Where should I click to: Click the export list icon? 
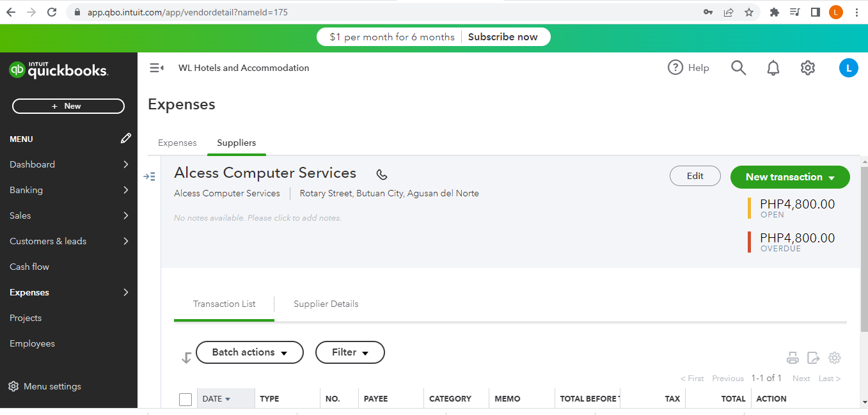click(813, 358)
